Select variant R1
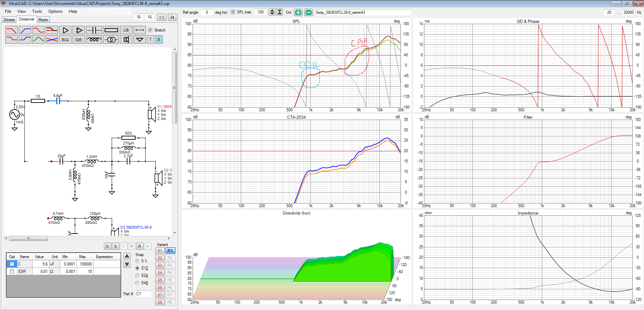The image size is (644, 310). 170,251
